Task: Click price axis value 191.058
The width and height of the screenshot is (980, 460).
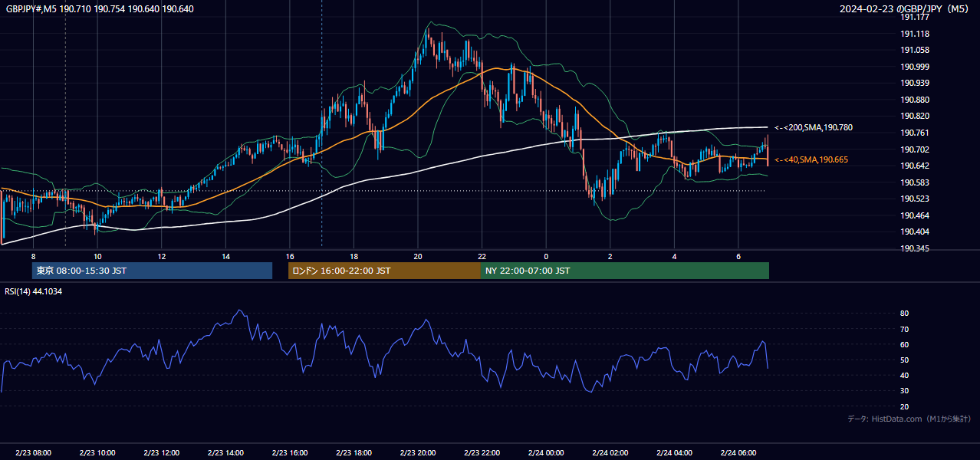Action: coord(914,50)
